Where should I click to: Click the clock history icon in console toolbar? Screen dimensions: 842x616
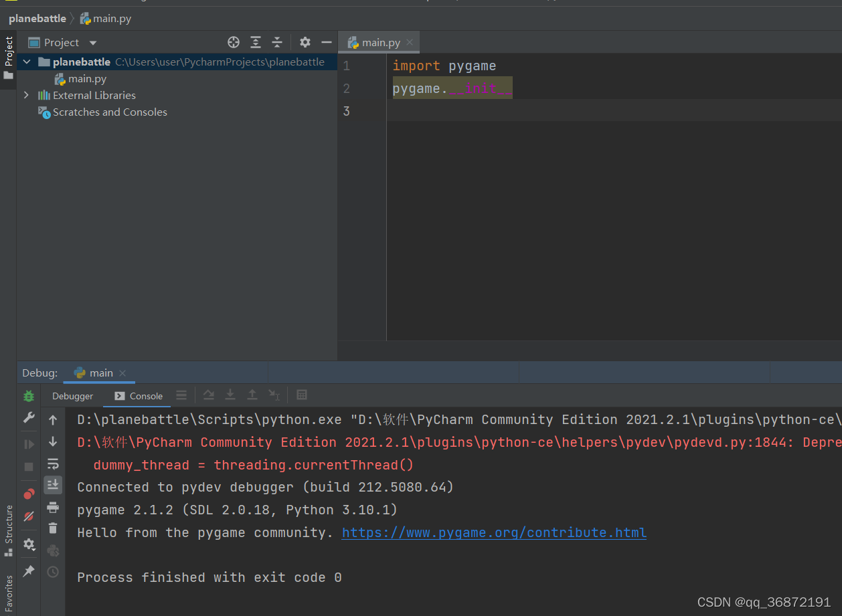point(53,572)
